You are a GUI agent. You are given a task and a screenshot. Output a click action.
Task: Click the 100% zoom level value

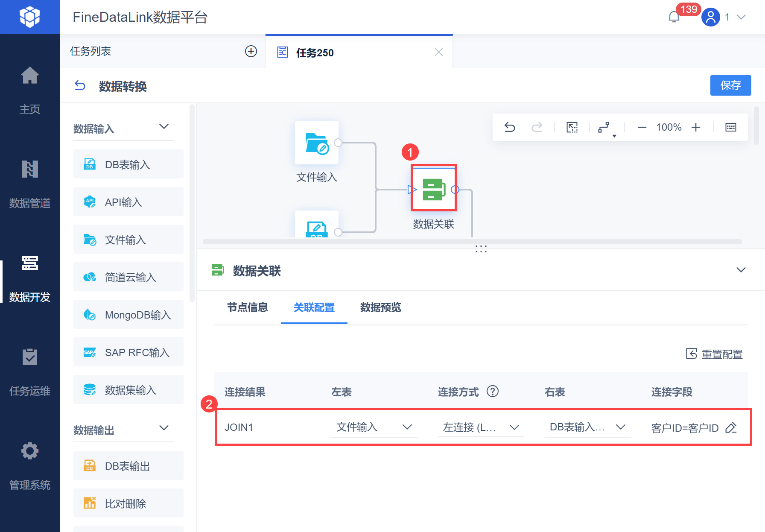tap(669, 127)
